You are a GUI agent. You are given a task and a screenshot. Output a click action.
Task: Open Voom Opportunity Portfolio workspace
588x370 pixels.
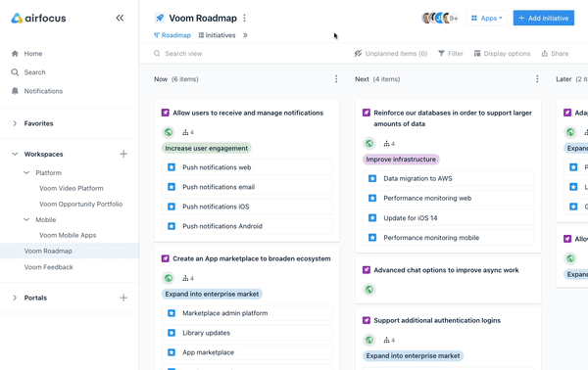point(81,205)
